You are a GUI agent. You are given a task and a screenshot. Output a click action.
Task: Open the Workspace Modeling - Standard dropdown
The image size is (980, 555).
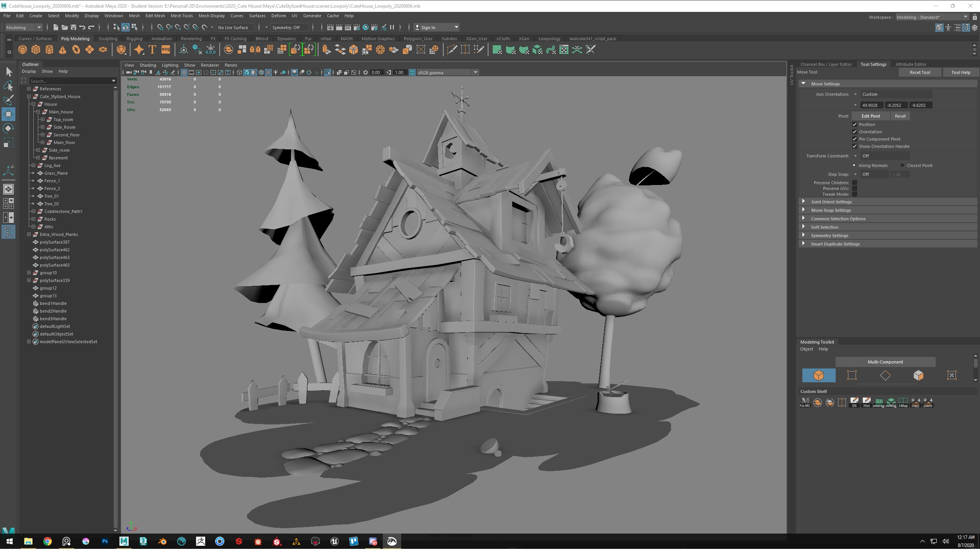(x=932, y=17)
